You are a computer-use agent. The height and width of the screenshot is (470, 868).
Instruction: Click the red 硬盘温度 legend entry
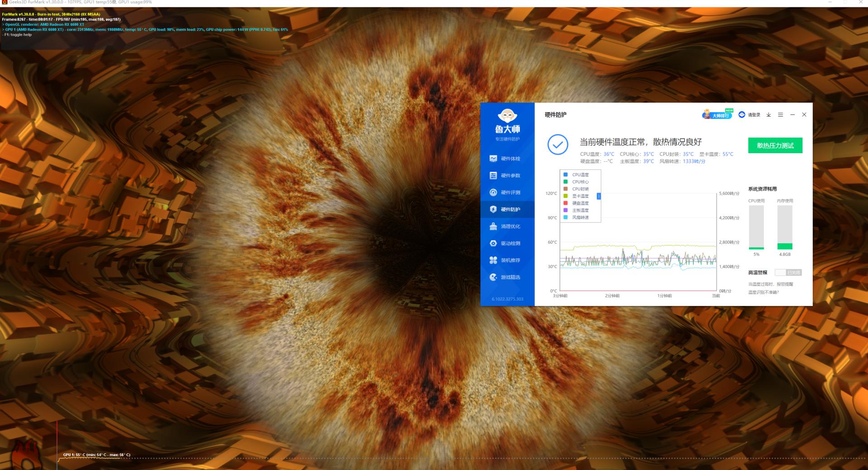coord(577,203)
